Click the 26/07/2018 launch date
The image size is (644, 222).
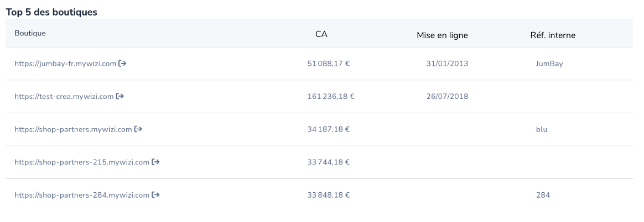tap(447, 97)
